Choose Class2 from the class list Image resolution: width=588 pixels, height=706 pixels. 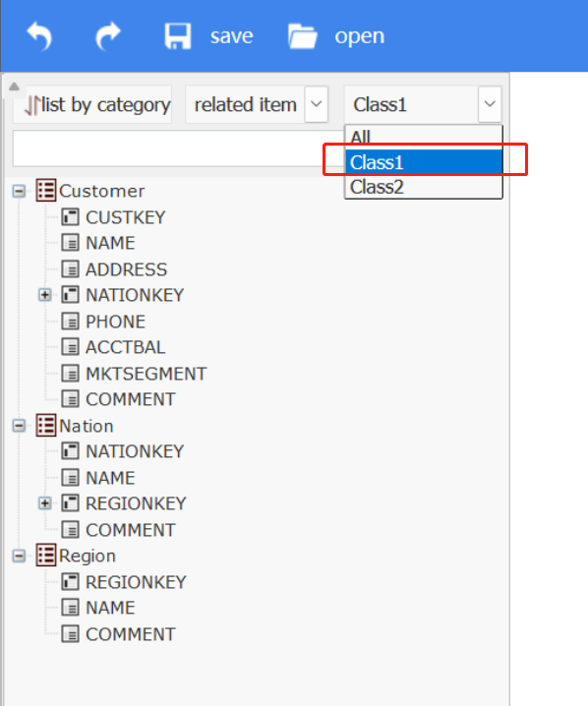423,187
